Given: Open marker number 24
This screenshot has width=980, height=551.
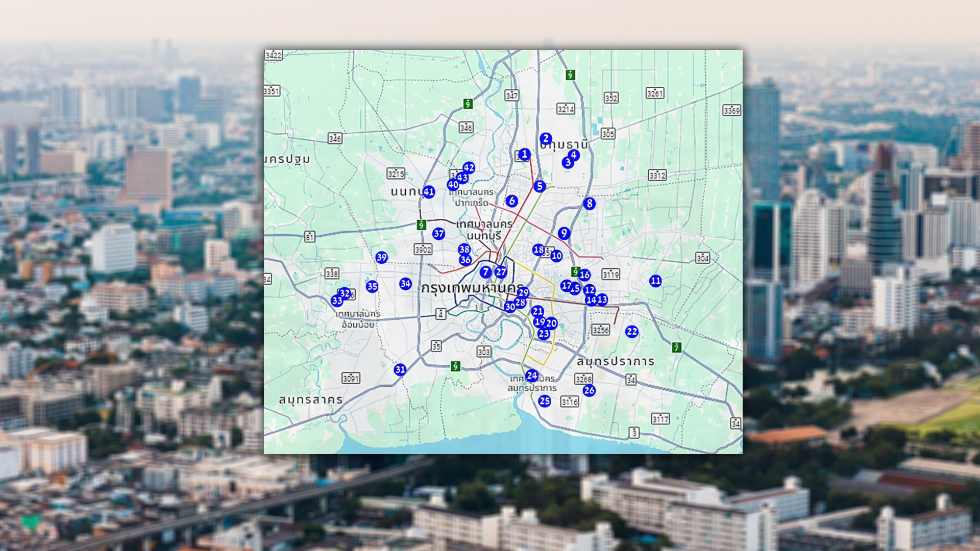Looking at the screenshot, I should [x=532, y=376].
